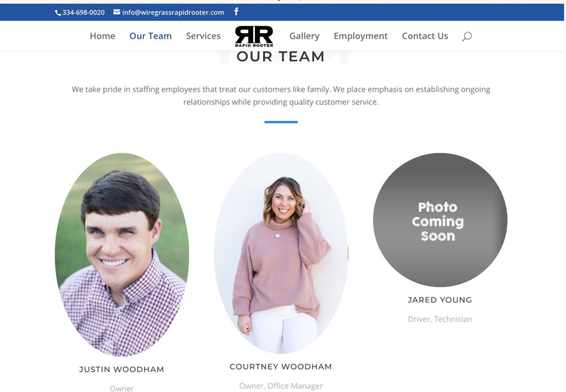Select the Employment menu item

point(361,36)
